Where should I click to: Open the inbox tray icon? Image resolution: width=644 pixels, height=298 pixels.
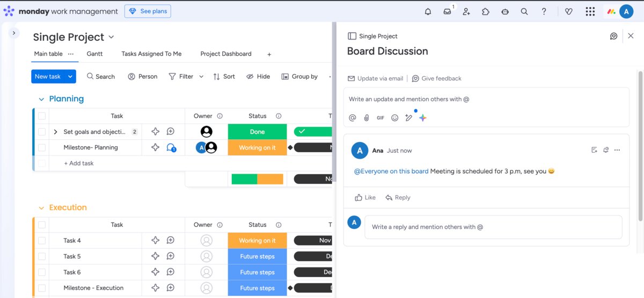pyautogui.click(x=448, y=11)
